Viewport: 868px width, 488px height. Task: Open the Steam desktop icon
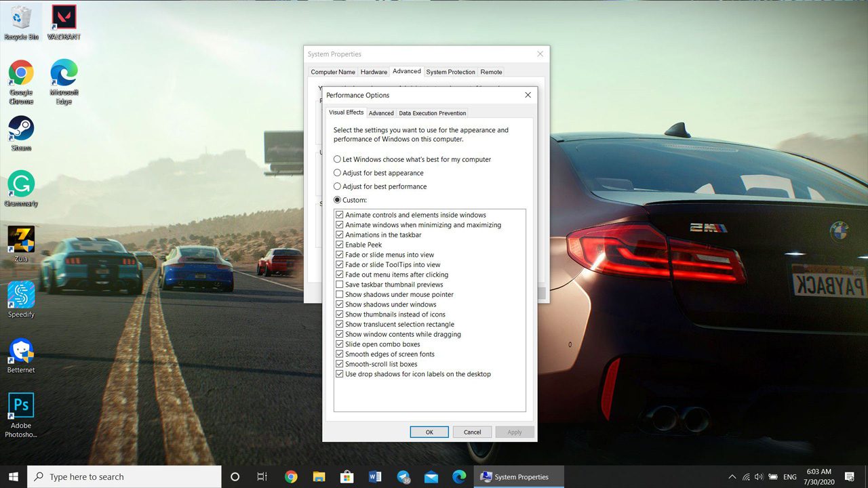(x=21, y=129)
